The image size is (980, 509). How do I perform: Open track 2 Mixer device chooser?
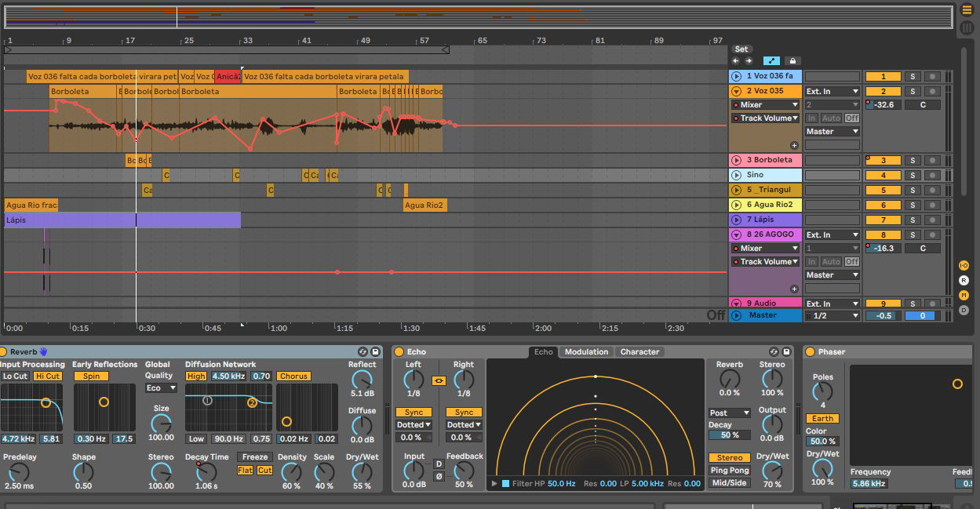coord(766,104)
